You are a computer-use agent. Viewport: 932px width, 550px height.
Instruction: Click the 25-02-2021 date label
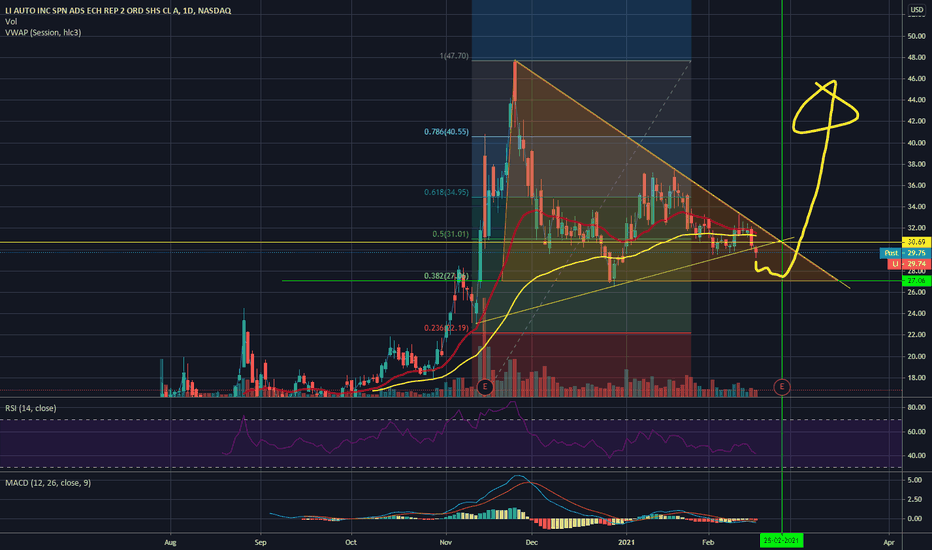click(x=781, y=540)
